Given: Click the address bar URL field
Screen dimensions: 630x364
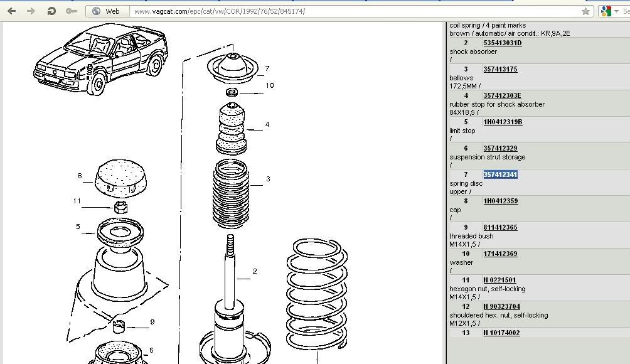Looking at the screenshot, I should pos(351,11).
